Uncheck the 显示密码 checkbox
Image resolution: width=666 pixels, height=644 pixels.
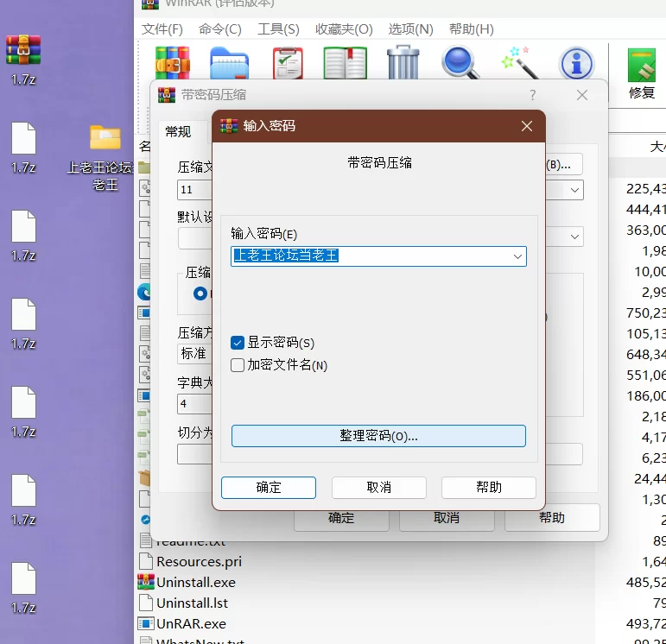tap(238, 343)
